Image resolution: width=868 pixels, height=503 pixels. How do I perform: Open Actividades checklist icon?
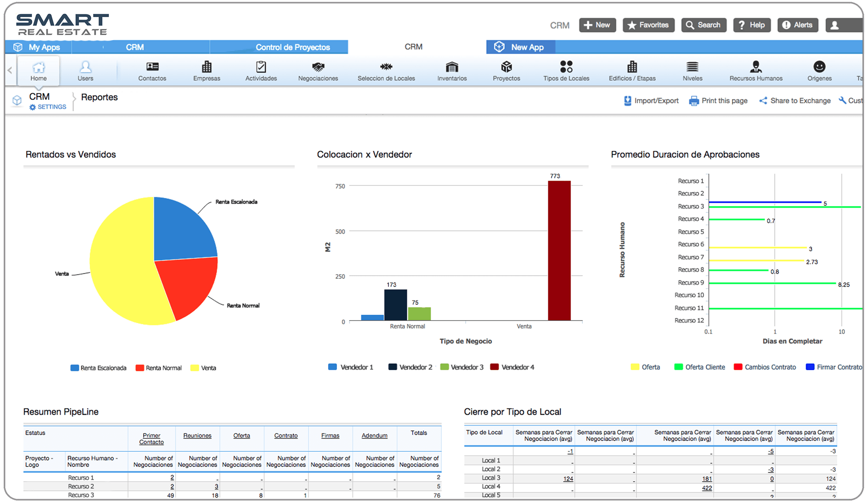261,67
